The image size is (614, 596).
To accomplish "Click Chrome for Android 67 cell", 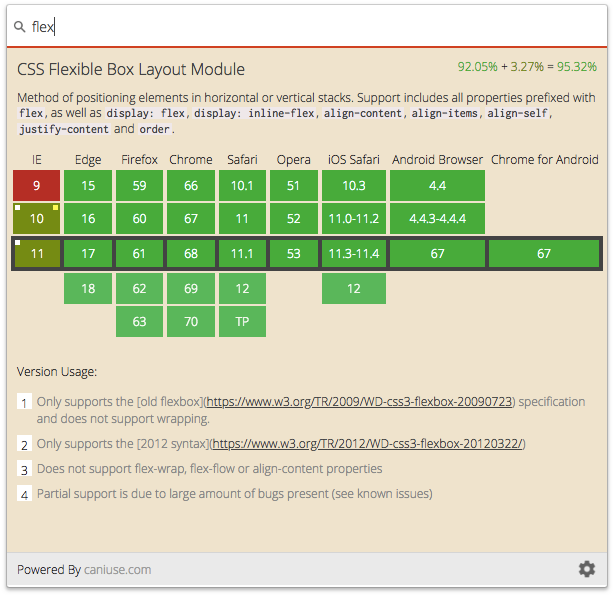I will (544, 253).
